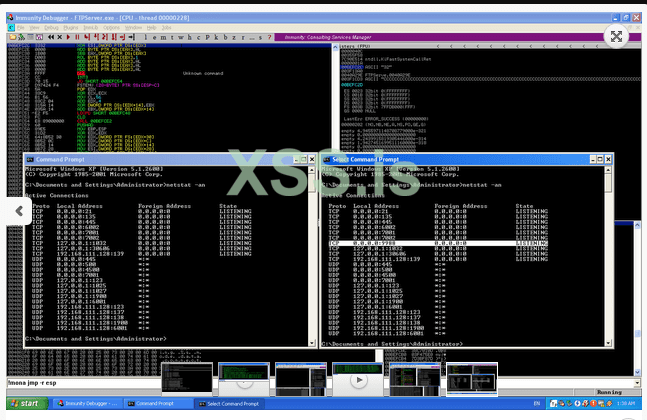Open handles 'h' toolbar letter
Image resolution: width=647 pixels, height=420 pixels.
(190, 37)
